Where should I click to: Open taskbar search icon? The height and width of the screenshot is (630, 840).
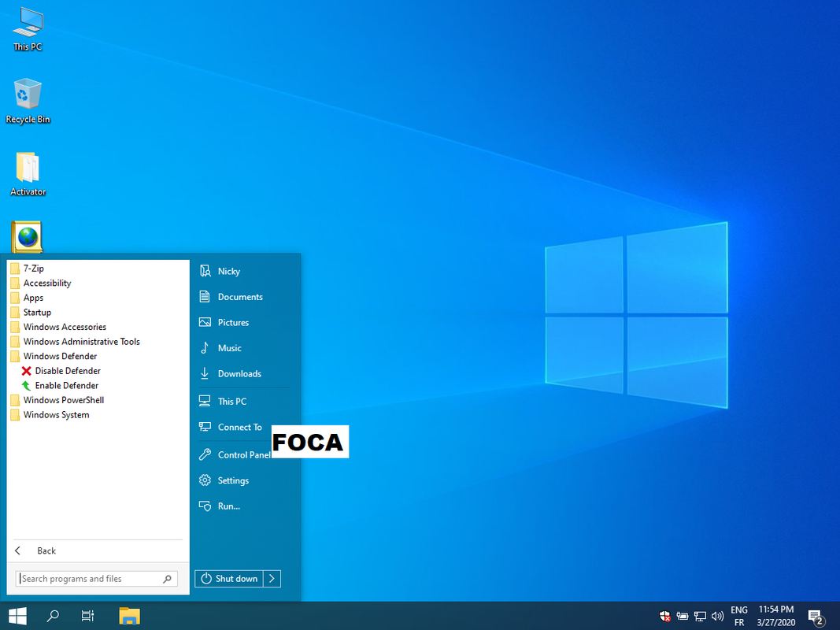coord(53,616)
